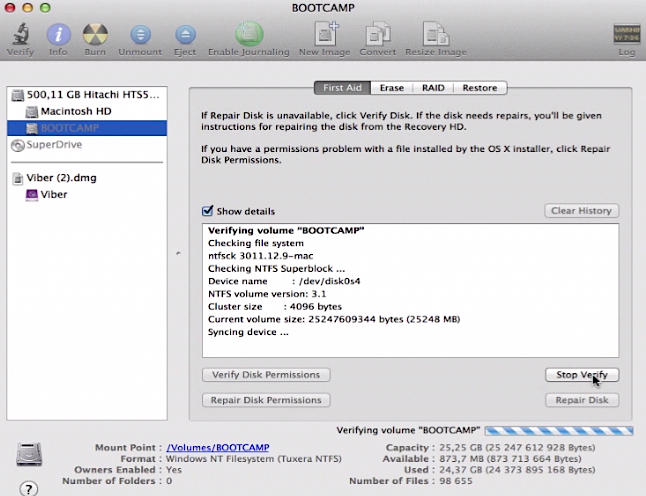Open the /Volumes/BOOTCAMP mount point link

point(218,447)
